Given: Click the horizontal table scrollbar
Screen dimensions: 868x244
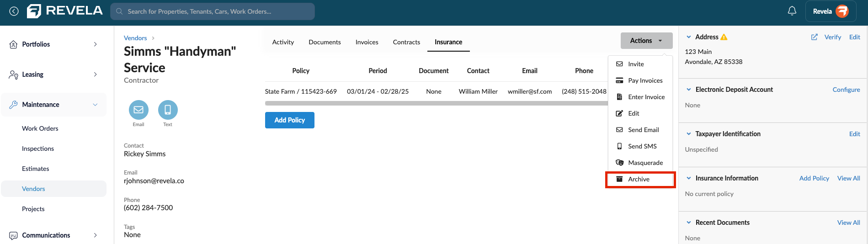Looking at the screenshot, I should click(437, 103).
